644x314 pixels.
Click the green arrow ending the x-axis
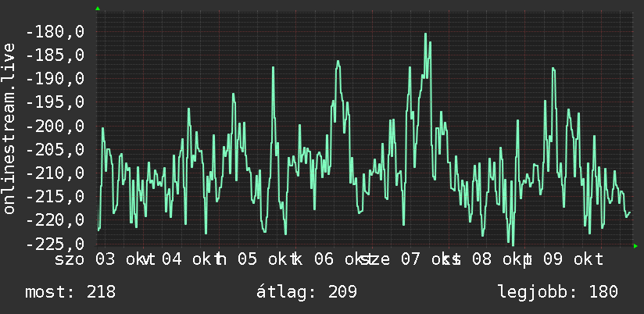point(635,246)
